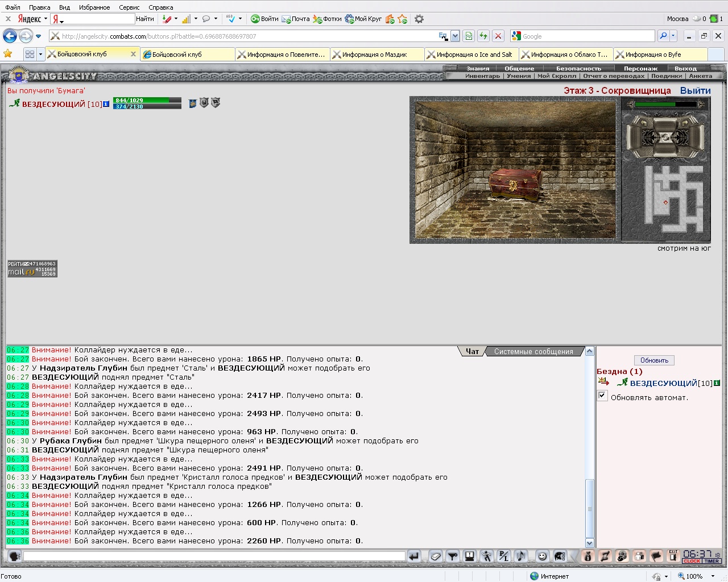Open the Умения link
This screenshot has height=582, width=728.
click(x=519, y=76)
